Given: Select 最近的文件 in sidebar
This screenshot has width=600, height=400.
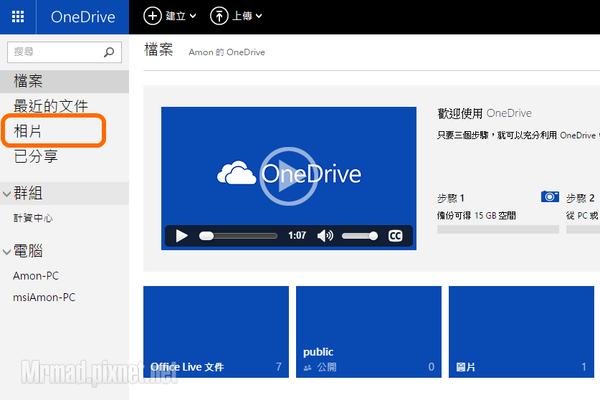Looking at the screenshot, I should click(50, 106).
